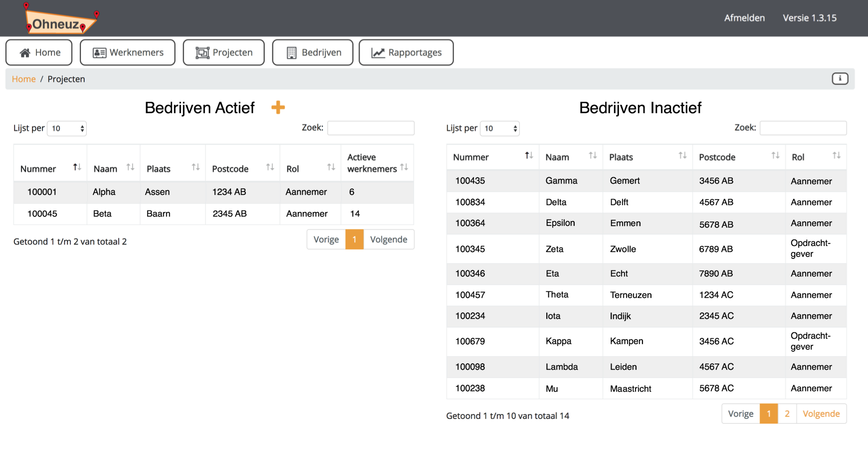Open Rapportages via the chart icon

coord(378,52)
